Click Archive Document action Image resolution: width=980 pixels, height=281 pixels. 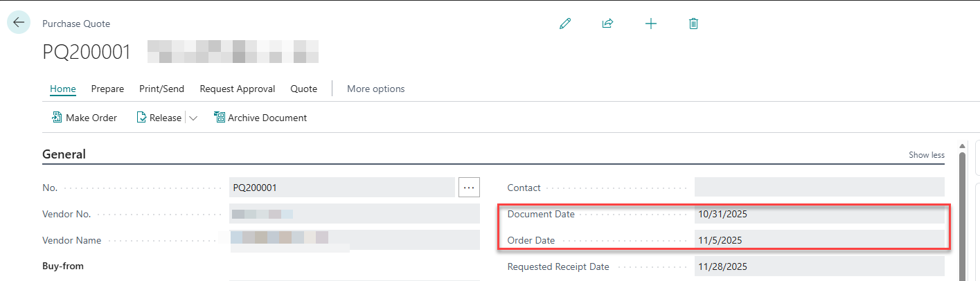(260, 118)
